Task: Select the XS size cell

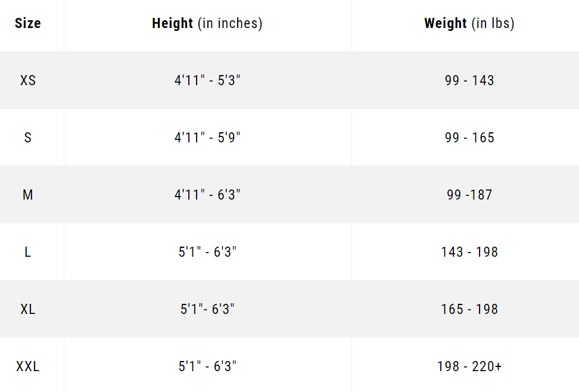Action: click(28, 80)
